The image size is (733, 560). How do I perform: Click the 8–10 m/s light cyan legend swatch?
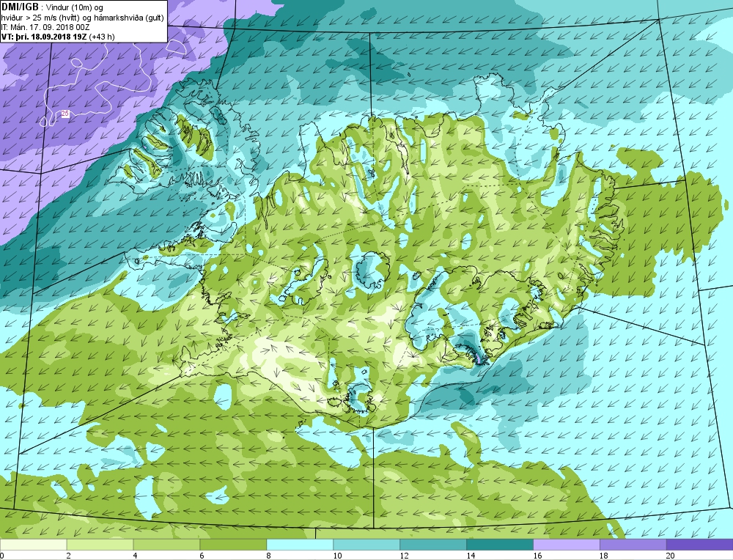click(300, 545)
